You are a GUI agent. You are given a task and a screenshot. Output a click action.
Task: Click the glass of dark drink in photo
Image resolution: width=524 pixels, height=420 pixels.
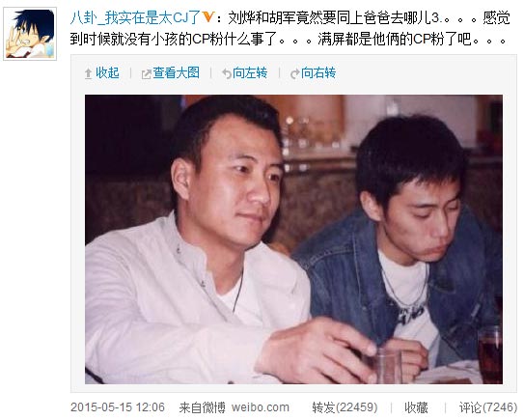pos(490,353)
